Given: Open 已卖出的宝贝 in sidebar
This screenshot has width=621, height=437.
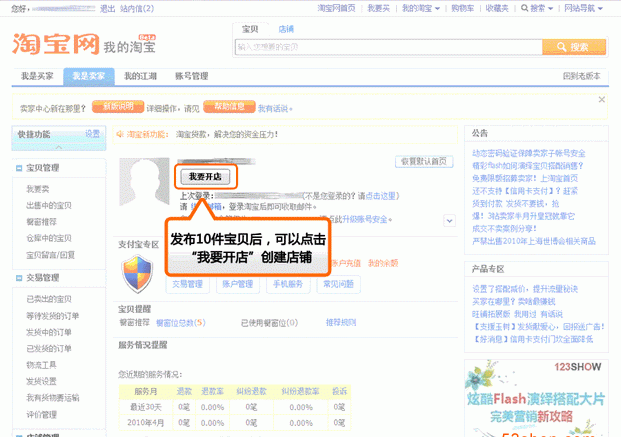Looking at the screenshot, I should (49, 299).
